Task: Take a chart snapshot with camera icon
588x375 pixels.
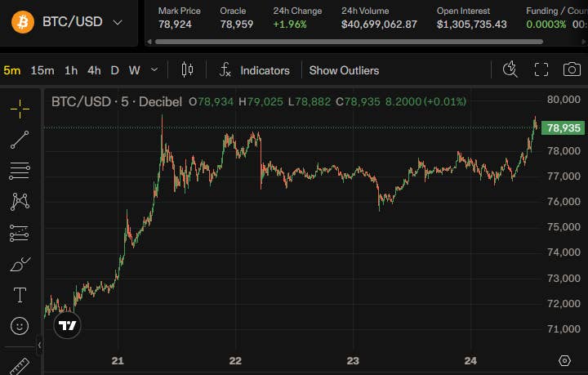Action: coord(572,69)
